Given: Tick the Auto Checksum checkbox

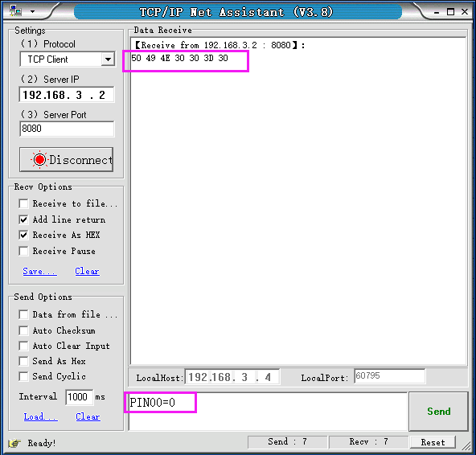Looking at the screenshot, I should pyautogui.click(x=23, y=330).
